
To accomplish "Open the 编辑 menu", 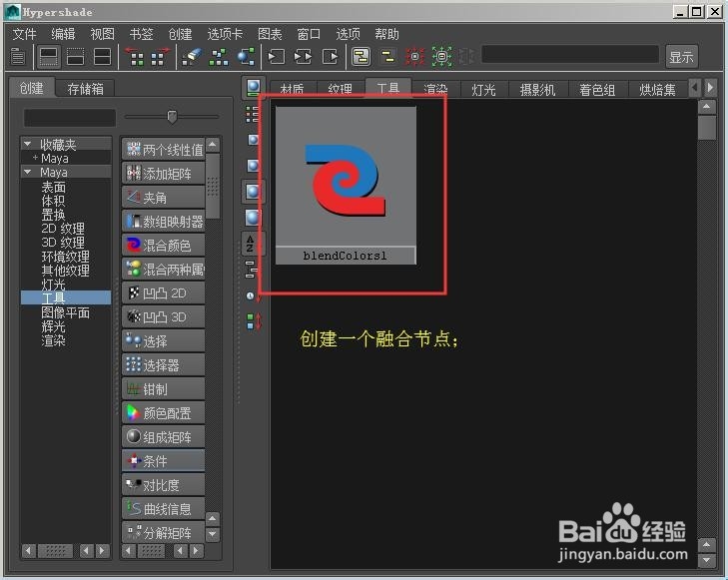I will [63, 34].
